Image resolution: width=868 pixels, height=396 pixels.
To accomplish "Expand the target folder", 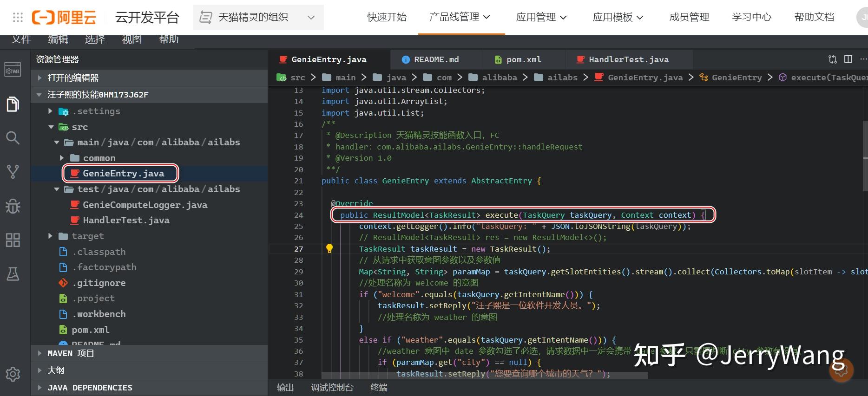I will 50,236.
